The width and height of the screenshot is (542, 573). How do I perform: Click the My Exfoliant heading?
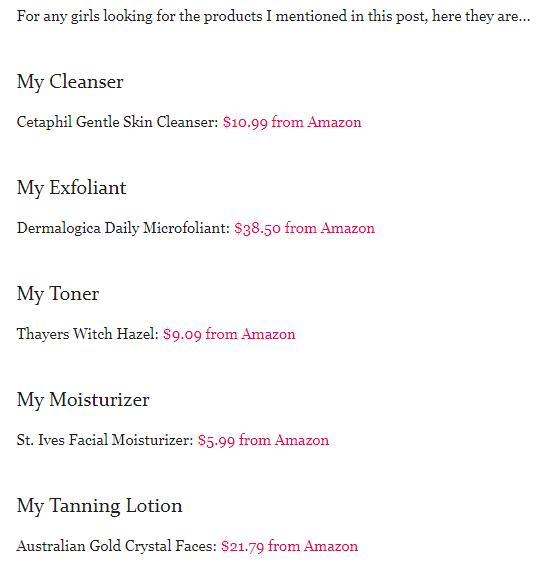click(72, 188)
